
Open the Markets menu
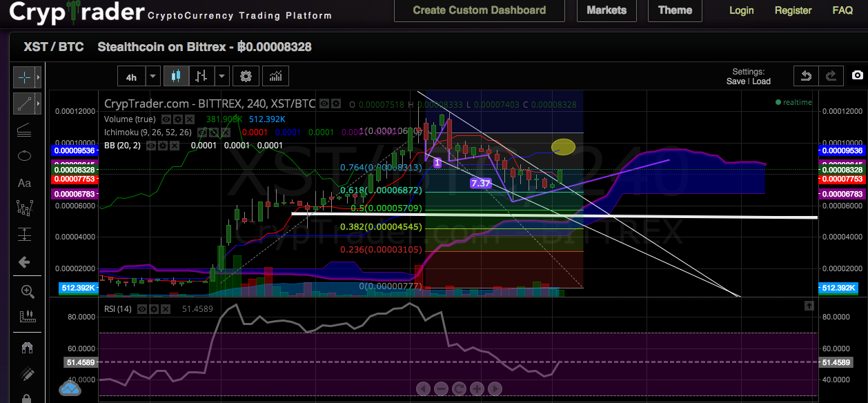(x=606, y=10)
